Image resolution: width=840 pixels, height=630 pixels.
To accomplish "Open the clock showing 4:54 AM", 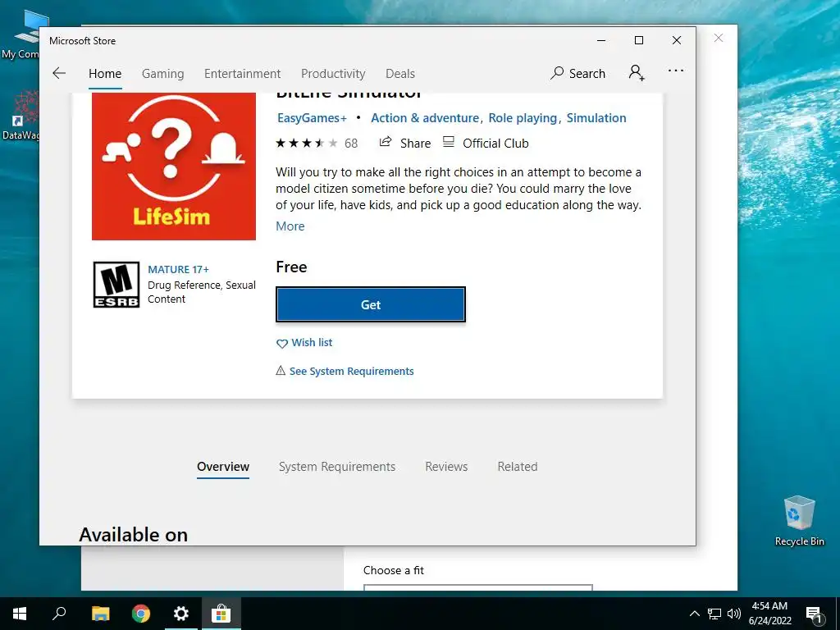I will click(x=769, y=614).
